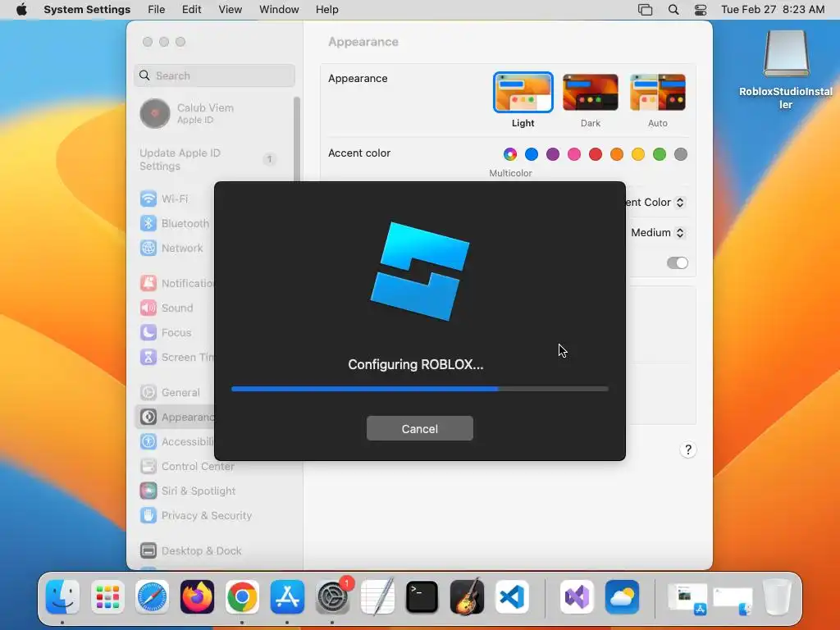840x630 pixels.
Task: Select the Light appearance thumbnail
Action: 523,93
